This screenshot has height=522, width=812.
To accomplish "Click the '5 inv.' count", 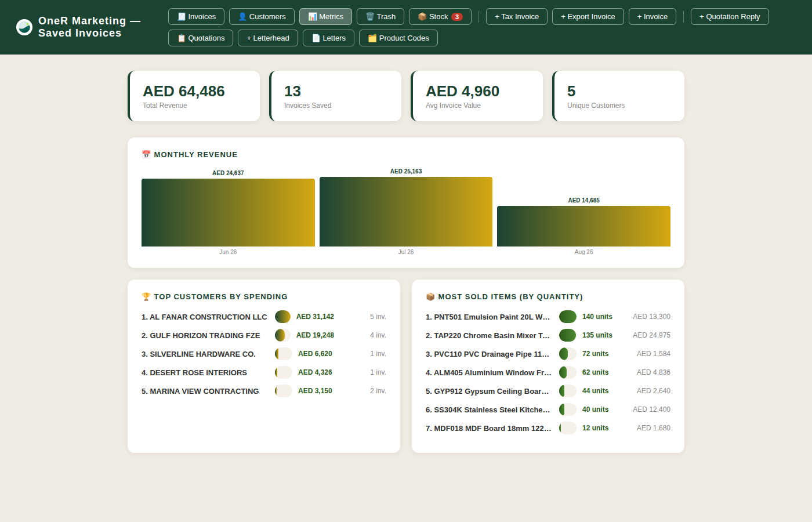I will tap(378, 317).
